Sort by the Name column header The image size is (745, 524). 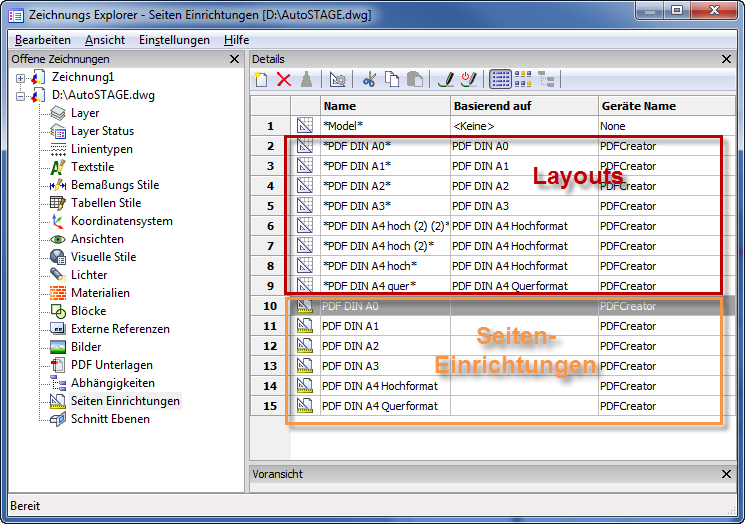tap(385, 106)
